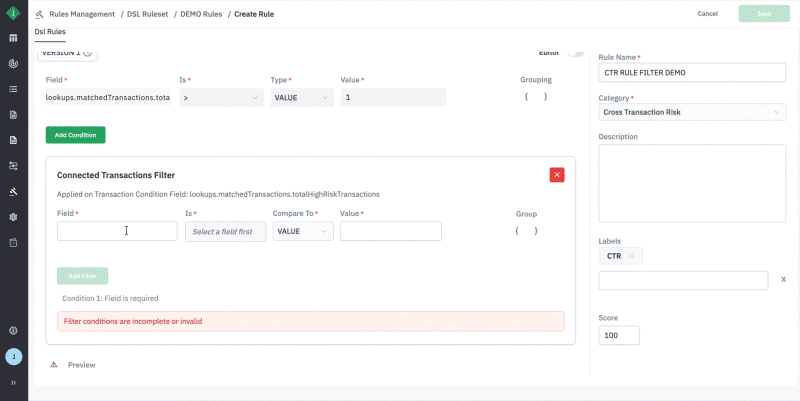Viewport: 800px width, 401px height.
Task: Expand sidebar with double chevron icon
Action: pos(13,383)
